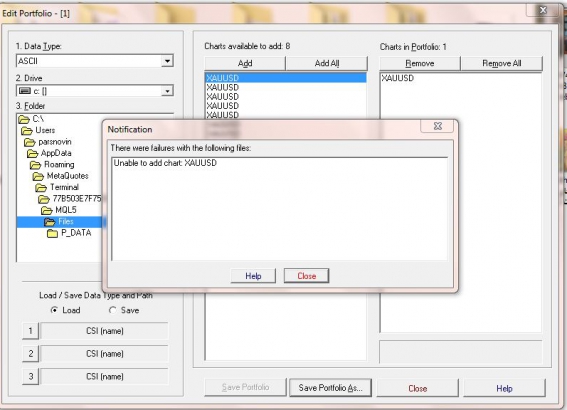Select the Users folder icon

click(27, 131)
